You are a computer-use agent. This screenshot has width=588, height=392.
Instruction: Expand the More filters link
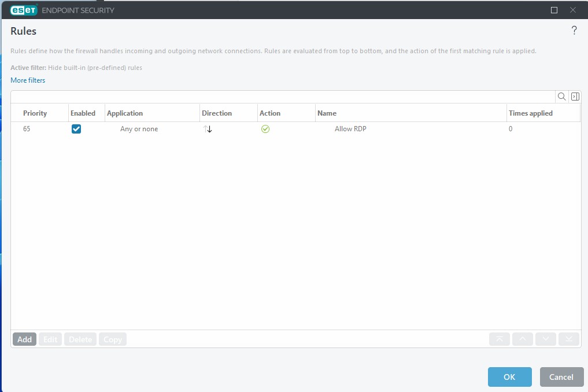coord(28,80)
